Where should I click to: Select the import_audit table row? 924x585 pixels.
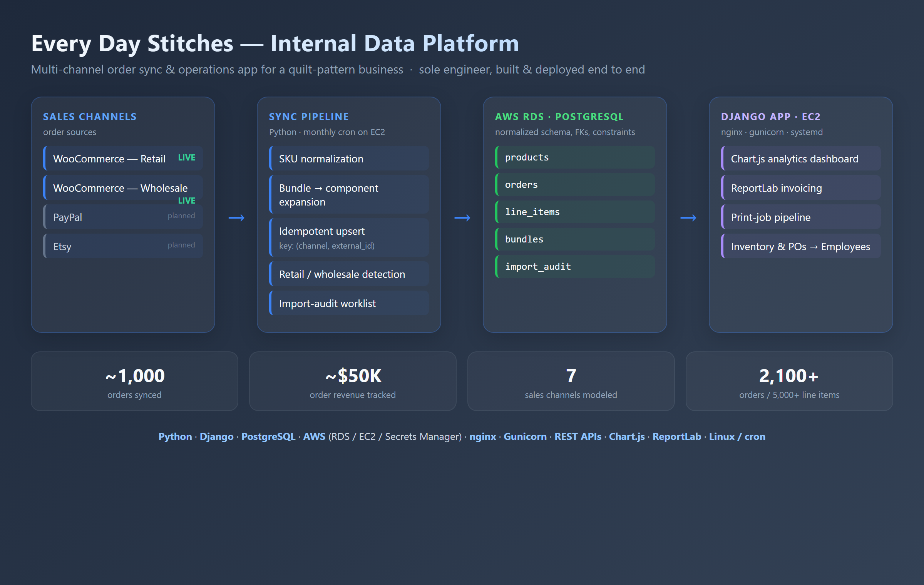tap(575, 266)
